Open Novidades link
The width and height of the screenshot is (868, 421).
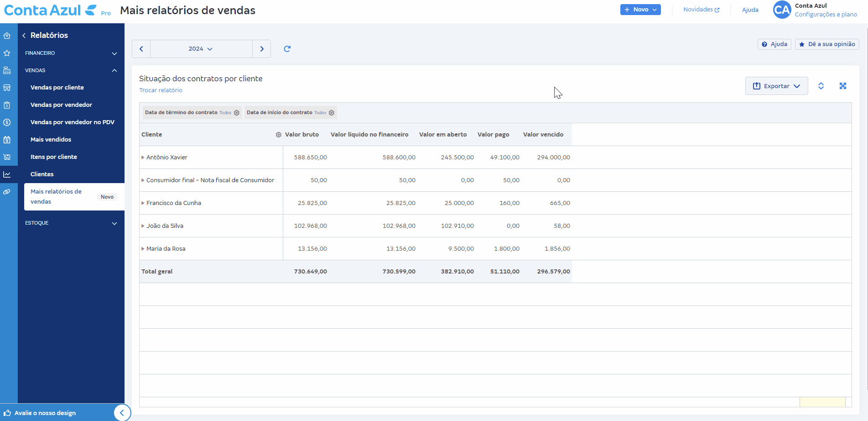[701, 10]
